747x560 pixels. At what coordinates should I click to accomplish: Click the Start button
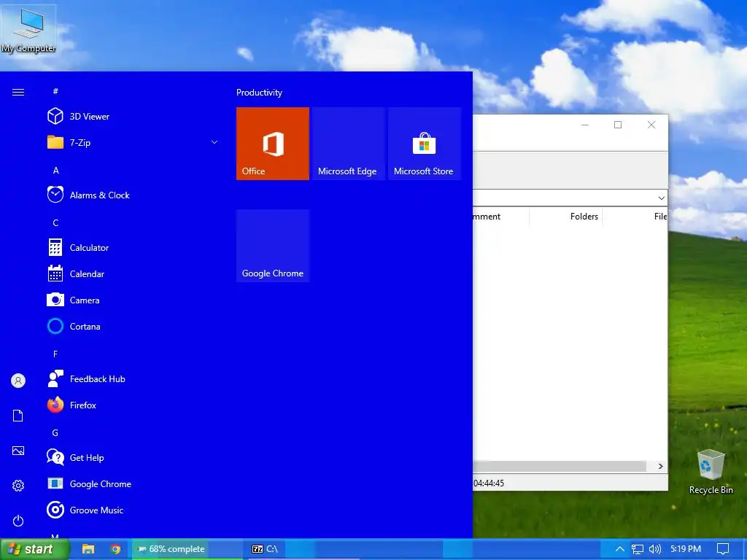click(34, 549)
